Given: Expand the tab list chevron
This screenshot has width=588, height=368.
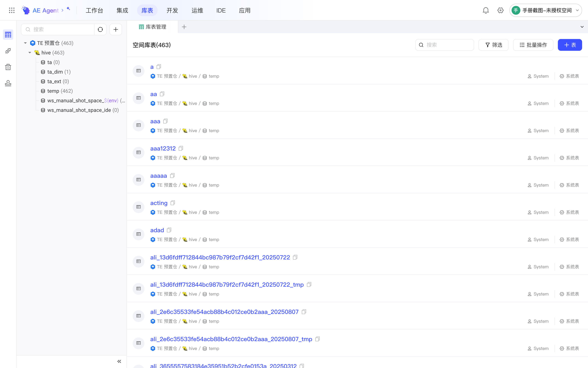Looking at the screenshot, I should [x=582, y=27].
